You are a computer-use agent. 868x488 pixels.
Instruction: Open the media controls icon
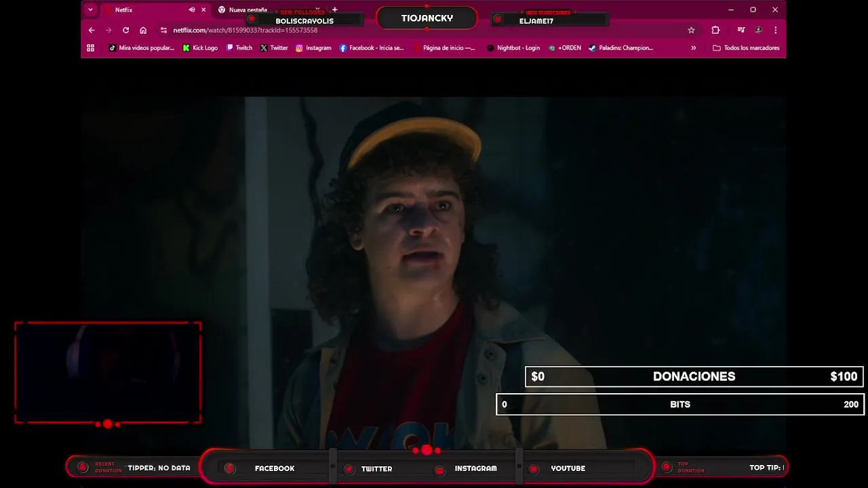tap(741, 30)
